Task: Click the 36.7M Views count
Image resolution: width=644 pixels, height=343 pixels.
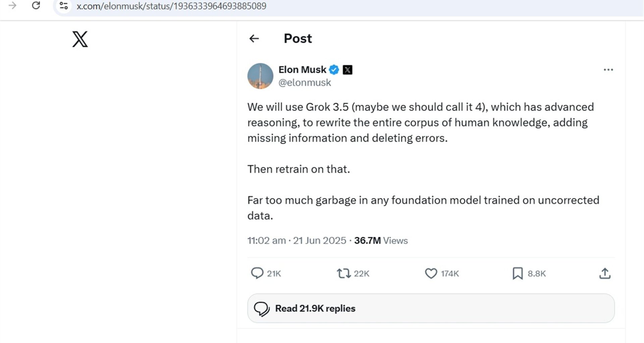Action: 381,241
